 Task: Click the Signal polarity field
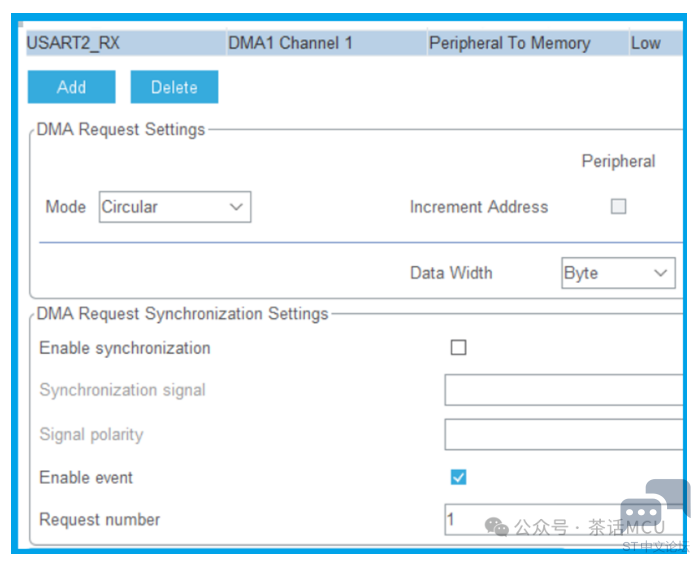[564, 435]
